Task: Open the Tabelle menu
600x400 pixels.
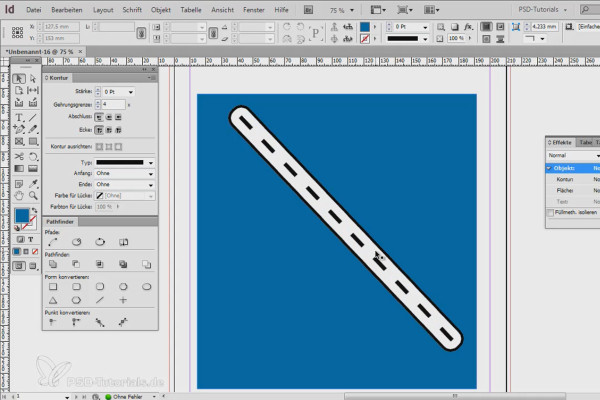Action: (191, 10)
